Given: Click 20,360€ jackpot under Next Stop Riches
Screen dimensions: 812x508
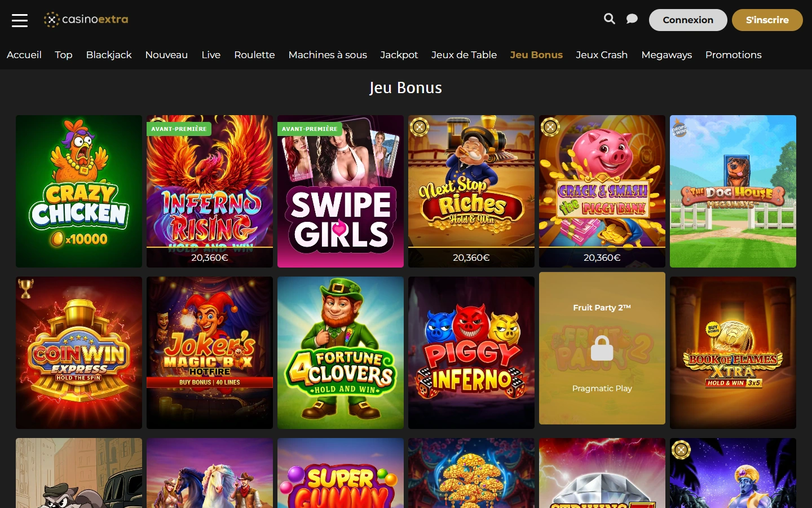Looking at the screenshot, I should pyautogui.click(x=471, y=257).
